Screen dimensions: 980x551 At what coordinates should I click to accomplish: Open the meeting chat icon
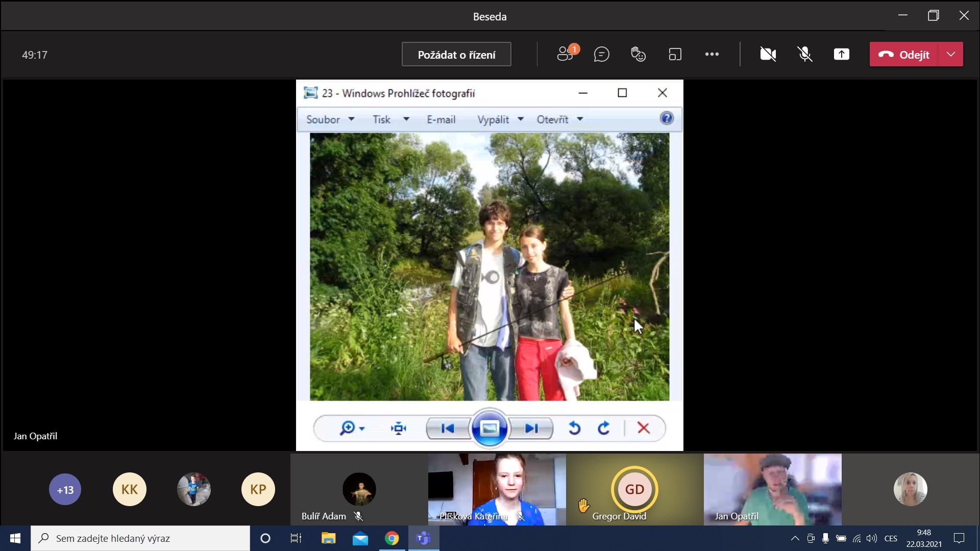coord(602,54)
